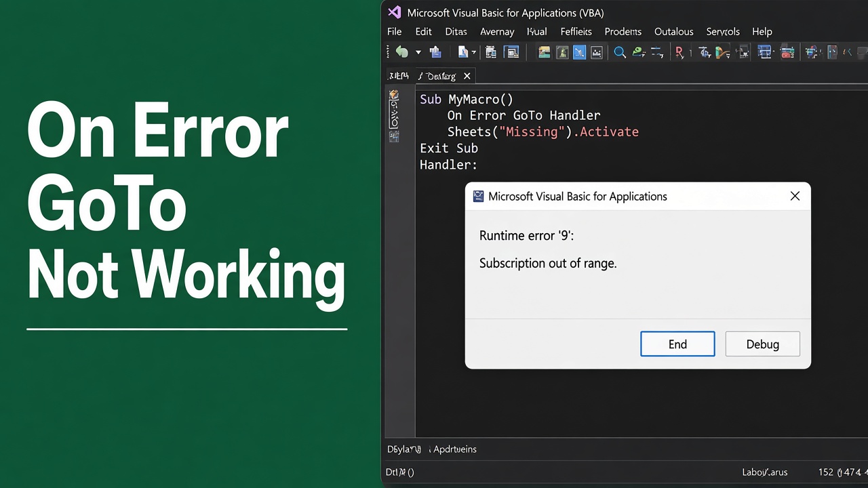Click the 'Exit Sub' code line
The width and height of the screenshot is (868, 488).
[x=449, y=148]
